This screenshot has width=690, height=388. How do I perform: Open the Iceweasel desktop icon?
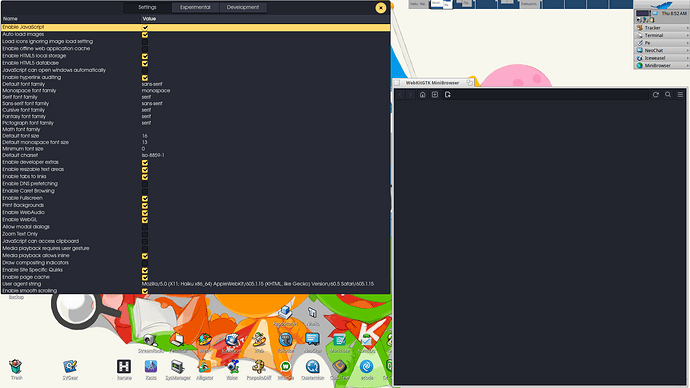(x=232, y=343)
